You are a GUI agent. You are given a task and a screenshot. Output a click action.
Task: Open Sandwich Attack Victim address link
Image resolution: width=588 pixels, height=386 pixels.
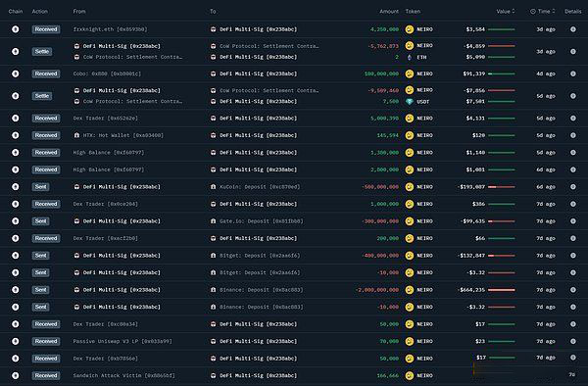click(123, 375)
